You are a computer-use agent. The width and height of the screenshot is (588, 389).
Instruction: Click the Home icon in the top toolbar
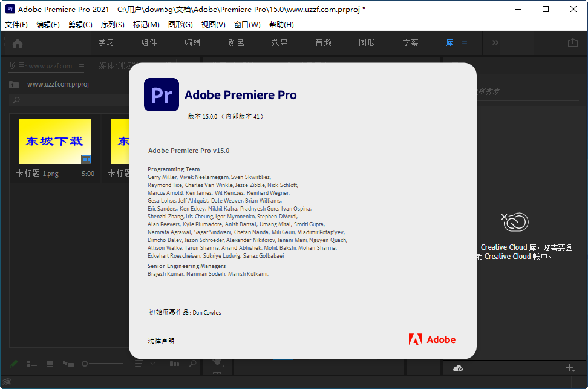pyautogui.click(x=17, y=43)
